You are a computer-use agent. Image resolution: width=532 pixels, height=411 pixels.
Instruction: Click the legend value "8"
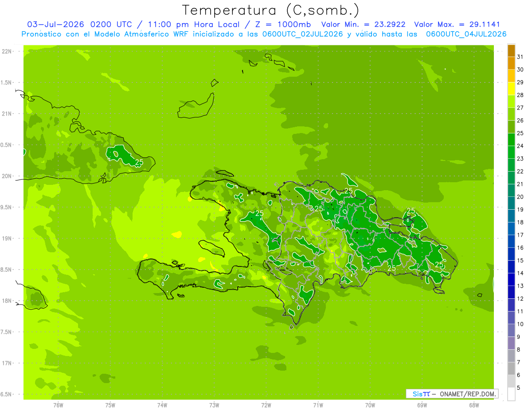(x=519, y=350)
